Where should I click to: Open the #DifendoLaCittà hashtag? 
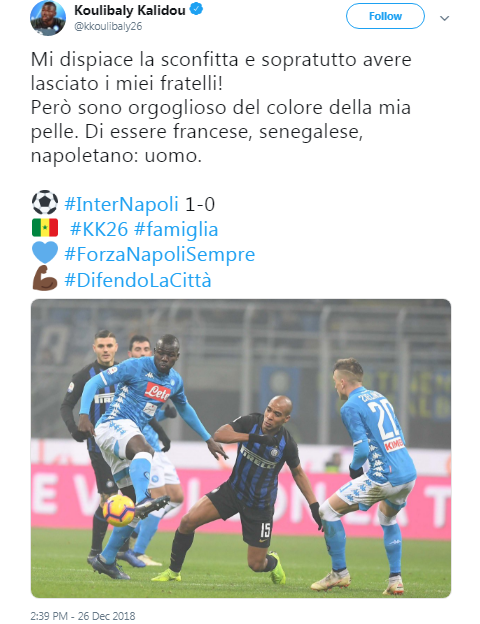tap(138, 280)
